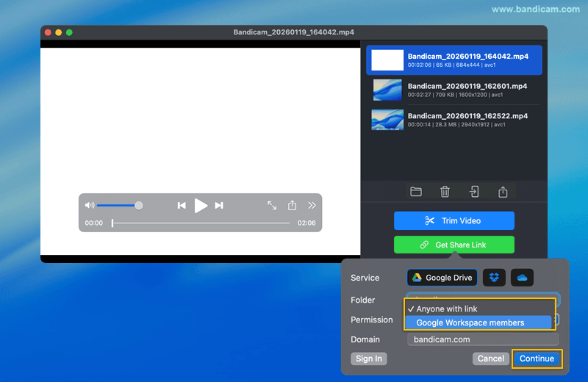Click the import file icon

[474, 192]
